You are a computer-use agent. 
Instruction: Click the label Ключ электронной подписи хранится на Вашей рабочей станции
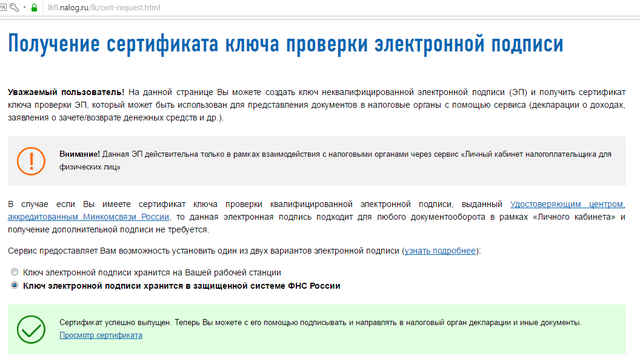coord(152,272)
